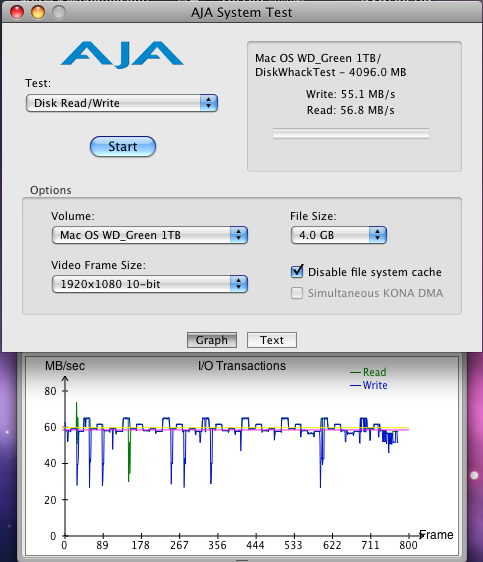This screenshot has width=483, height=562.
Task: Click the MB/sec axis label
Action: tap(65, 366)
